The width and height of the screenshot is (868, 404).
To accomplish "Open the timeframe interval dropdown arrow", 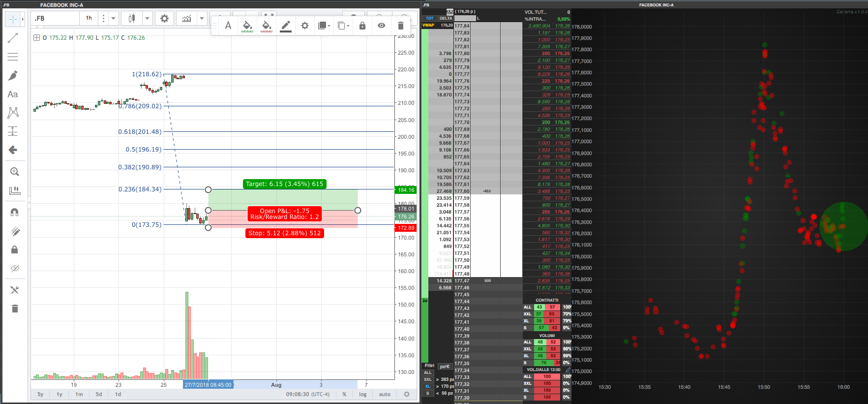I will tap(114, 18).
